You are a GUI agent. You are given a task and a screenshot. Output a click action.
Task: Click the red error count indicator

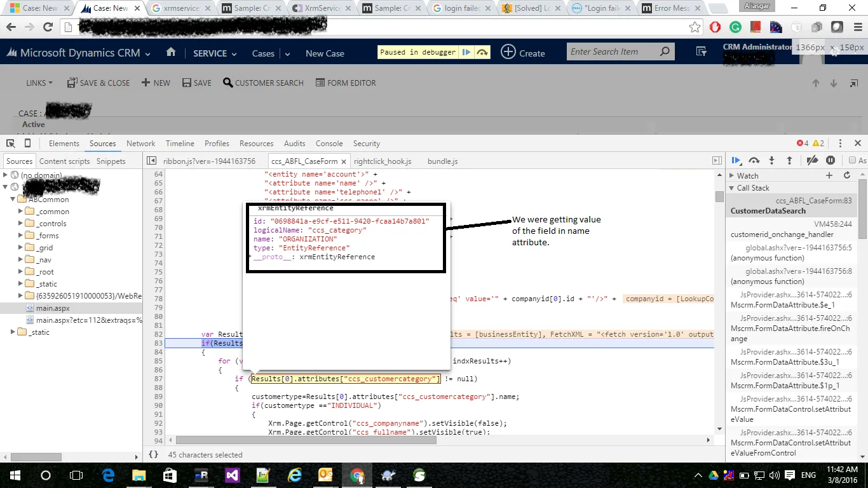click(x=803, y=144)
